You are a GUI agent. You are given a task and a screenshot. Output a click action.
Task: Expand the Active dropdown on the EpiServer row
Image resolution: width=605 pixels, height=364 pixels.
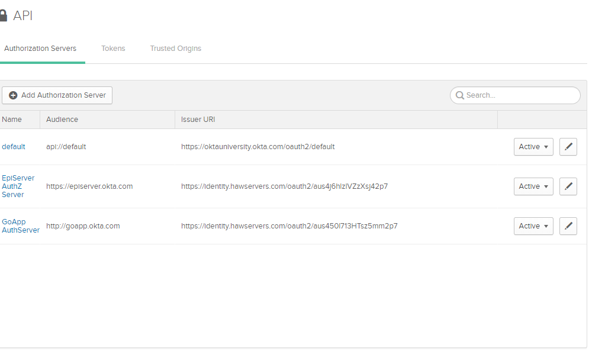pyautogui.click(x=533, y=186)
